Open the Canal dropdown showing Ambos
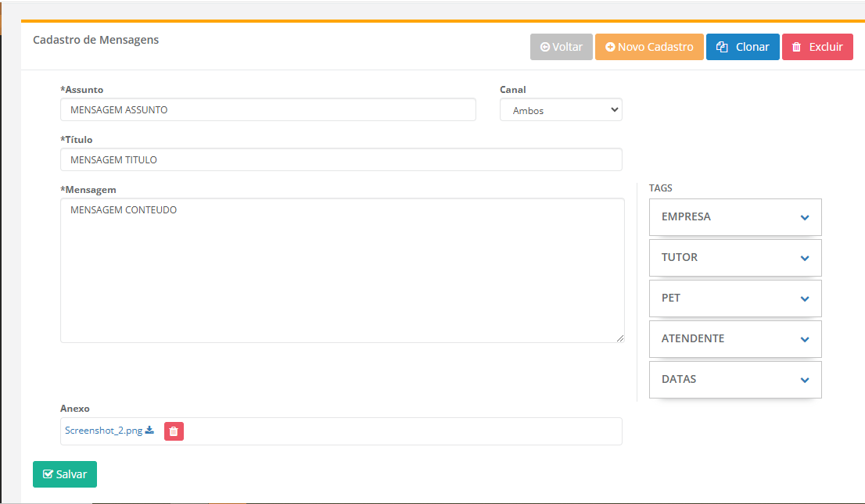 pos(561,110)
